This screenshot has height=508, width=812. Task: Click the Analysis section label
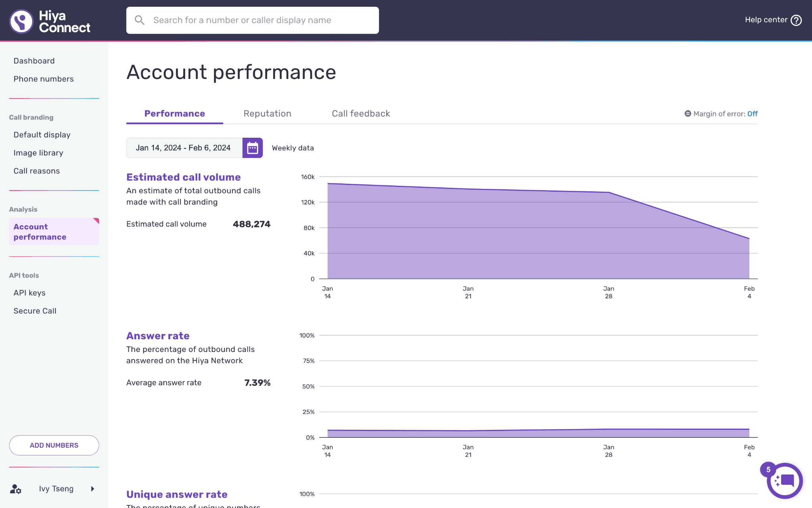click(x=23, y=210)
